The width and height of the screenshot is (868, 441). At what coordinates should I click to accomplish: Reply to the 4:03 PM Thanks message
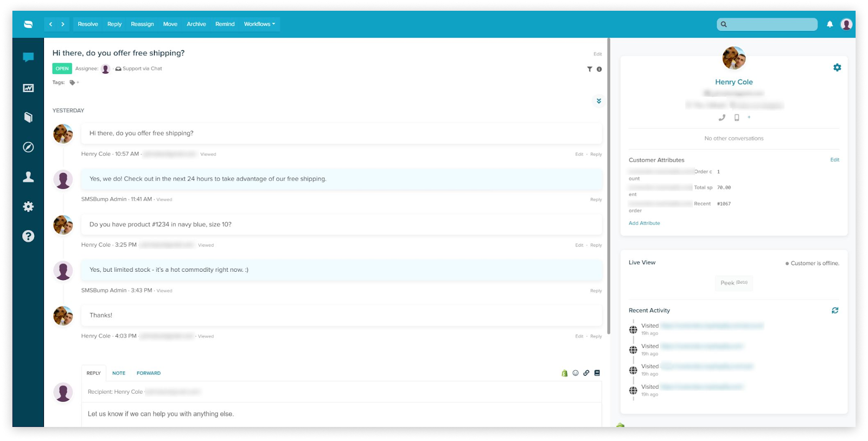[x=596, y=336]
